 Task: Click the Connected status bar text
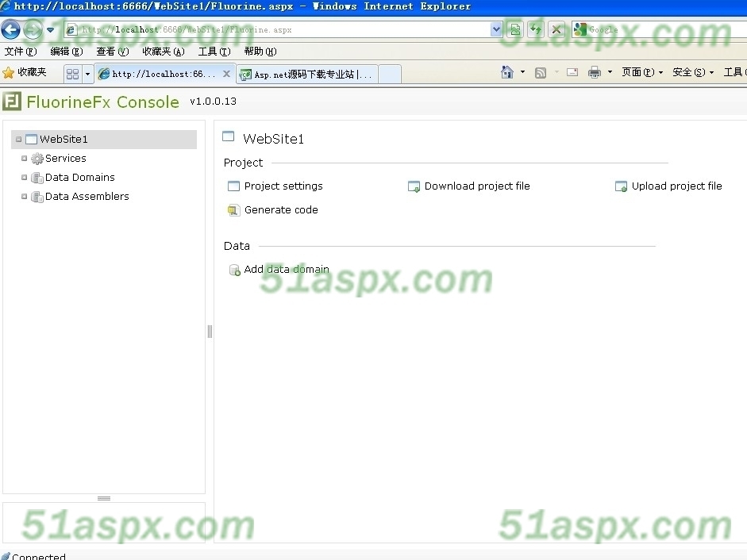[39, 556]
